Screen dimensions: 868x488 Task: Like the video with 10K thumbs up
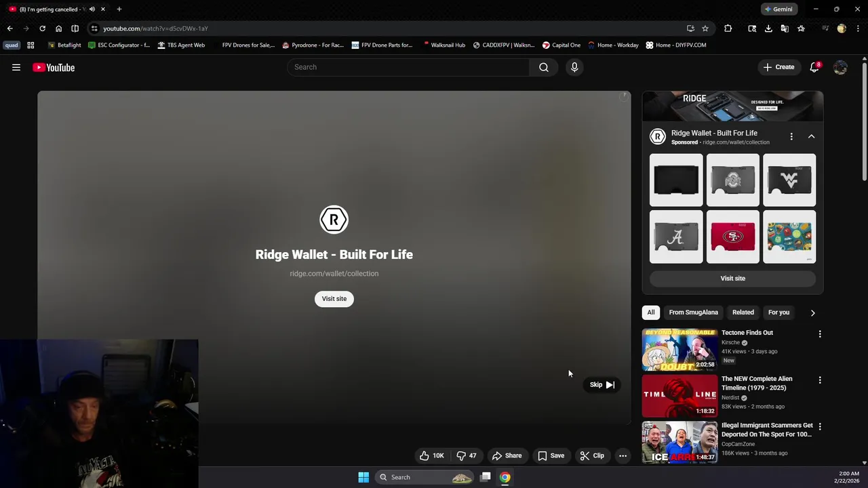point(432,455)
